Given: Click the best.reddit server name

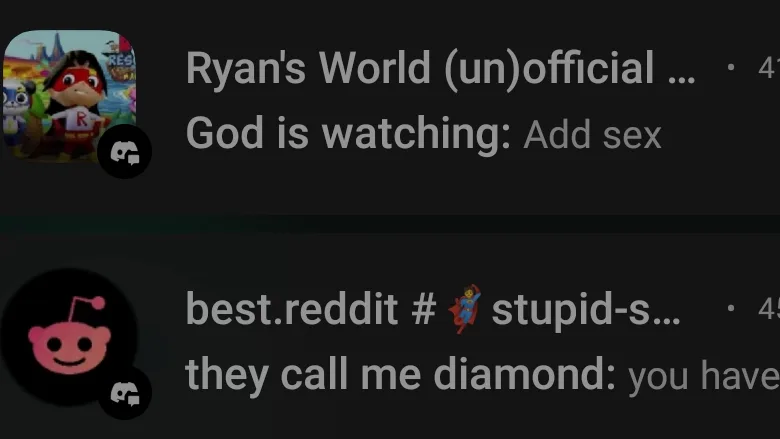Looking at the screenshot, I should (292, 309).
